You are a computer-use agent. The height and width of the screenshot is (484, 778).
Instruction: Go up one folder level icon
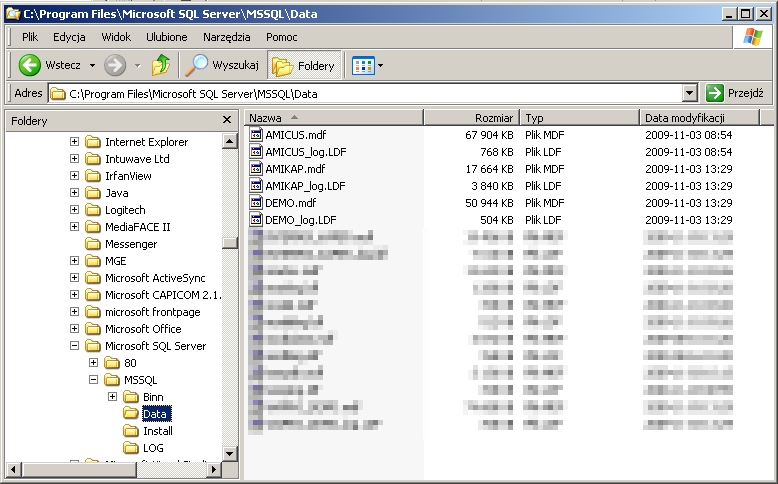point(160,65)
